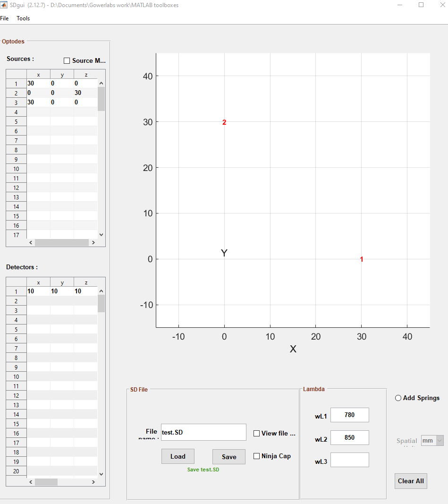Maximize the SDgui window
Image resolution: width=448 pixels, height=504 pixels.
click(421, 5)
